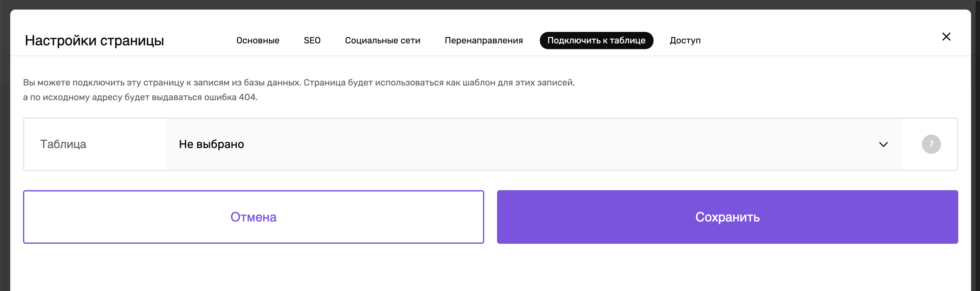Open the 'Не выбрано' table selector
This screenshot has width=980, height=291.
coord(534,144)
